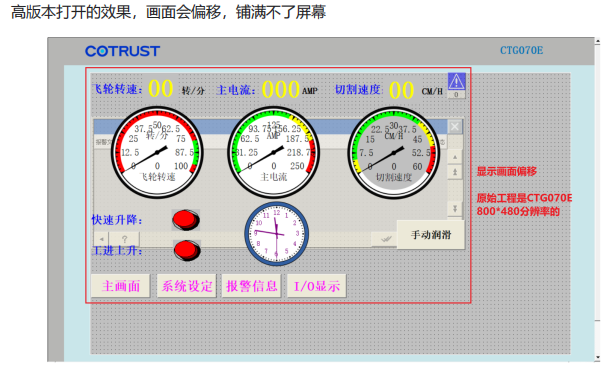Click the CTG070E model label
611x372 pixels.
click(521, 50)
